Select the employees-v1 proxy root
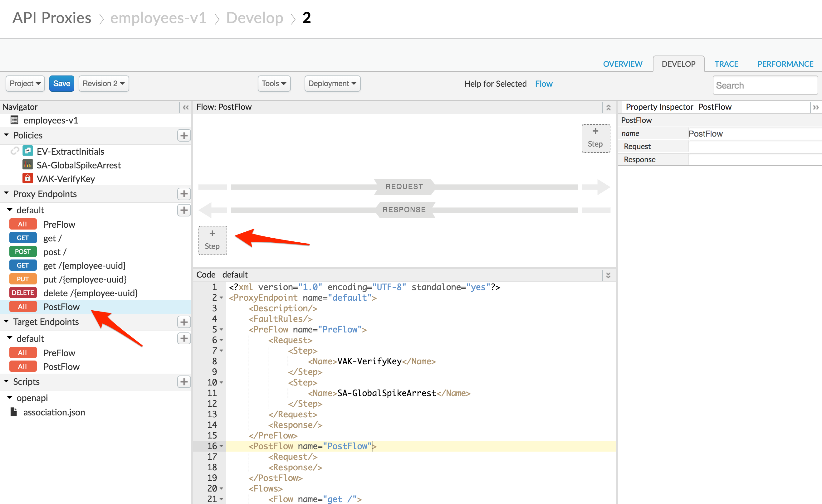The height and width of the screenshot is (504, 822). pos(51,120)
